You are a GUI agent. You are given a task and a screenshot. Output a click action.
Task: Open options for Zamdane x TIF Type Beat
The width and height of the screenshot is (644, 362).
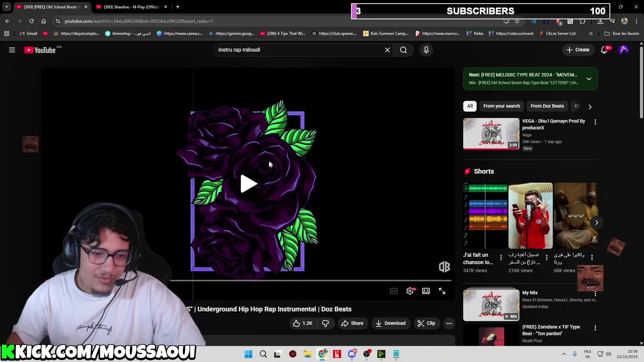click(595, 328)
